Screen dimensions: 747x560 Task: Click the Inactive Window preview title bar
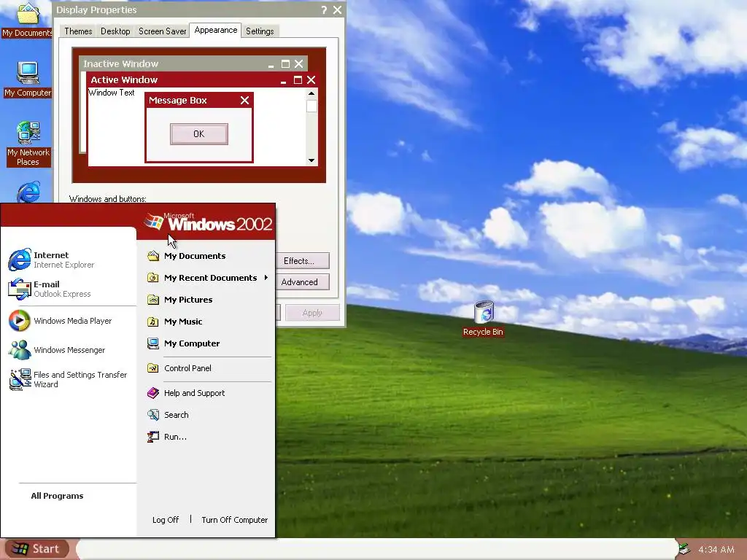193,64
